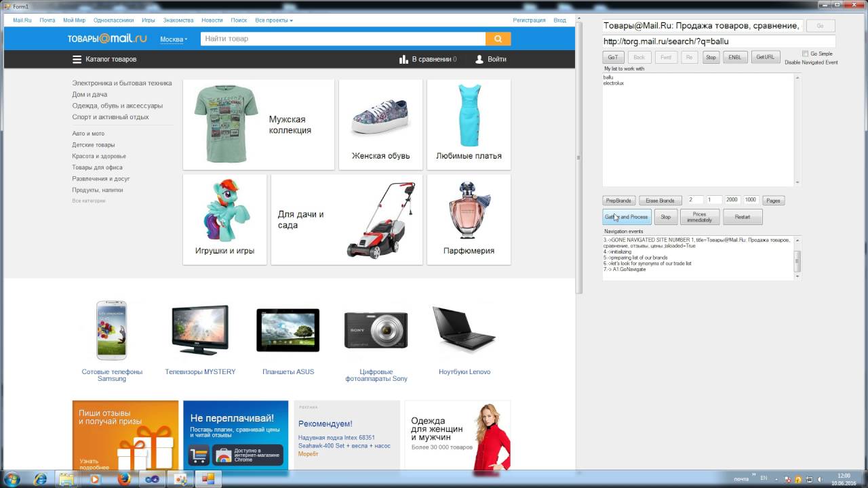Click the page title text field
868x488 pixels.
(703, 26)
